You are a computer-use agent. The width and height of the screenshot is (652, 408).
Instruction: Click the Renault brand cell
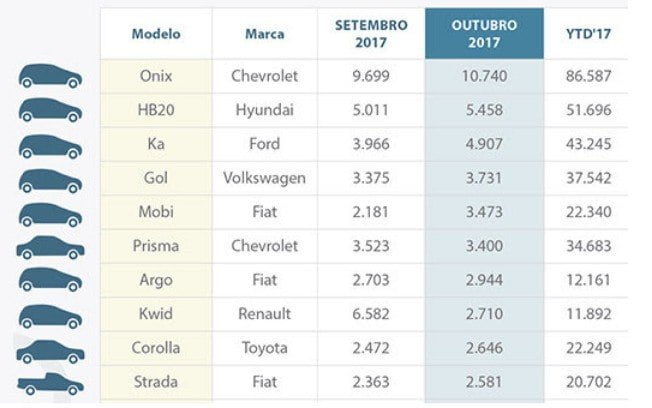(x=264, y=314)
